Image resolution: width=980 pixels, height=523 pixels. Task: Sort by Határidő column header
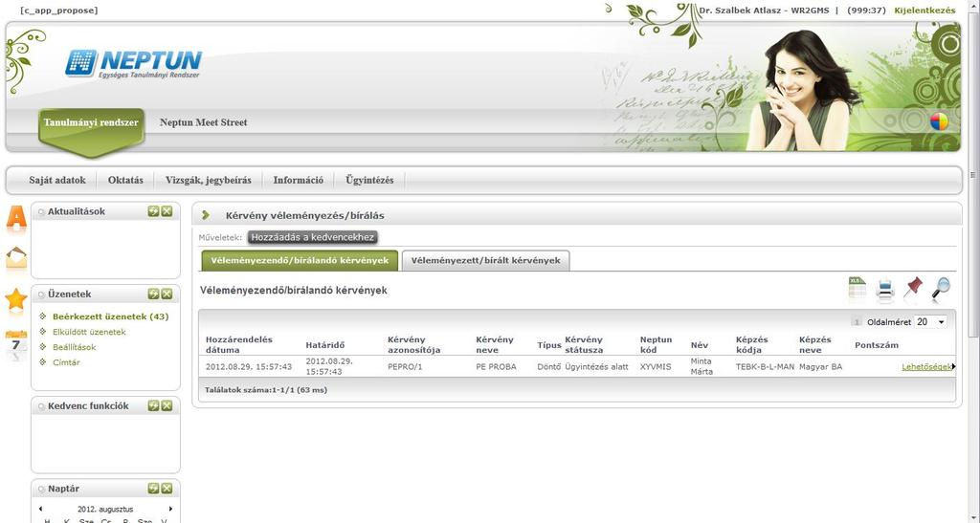click(325, 345)
